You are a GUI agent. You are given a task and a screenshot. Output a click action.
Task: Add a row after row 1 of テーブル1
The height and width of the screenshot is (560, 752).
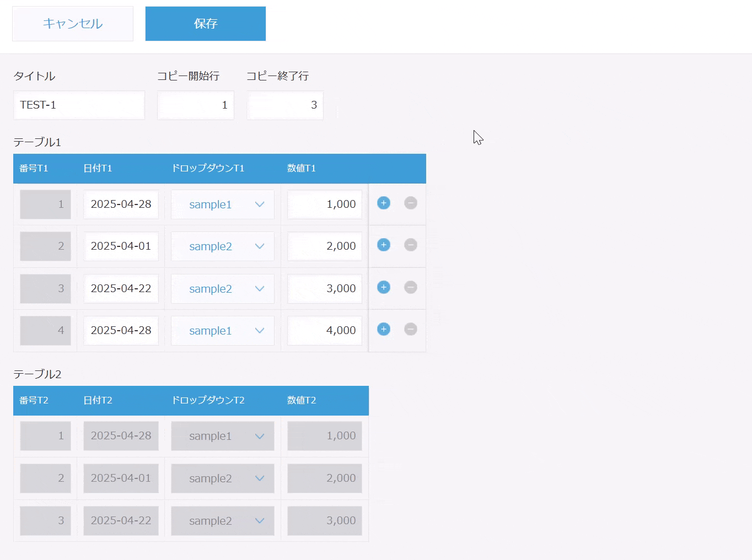tap(384, 203)
